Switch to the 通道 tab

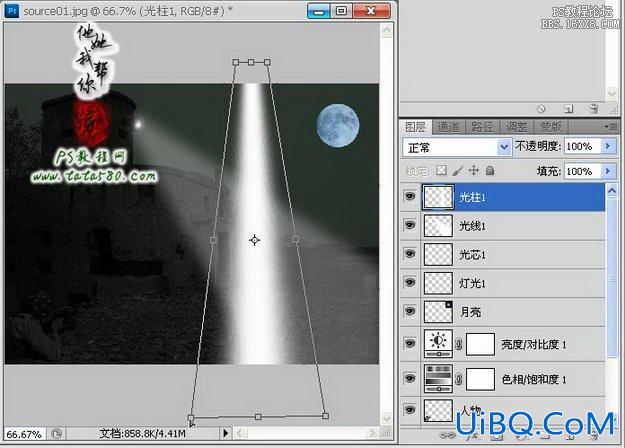coord(448,127)
